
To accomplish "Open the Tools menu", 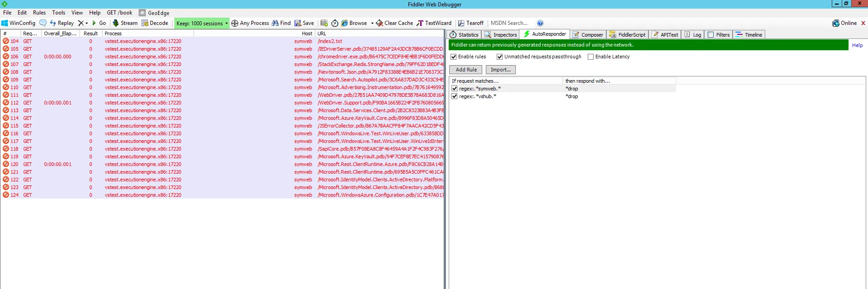I will point(58,13).
